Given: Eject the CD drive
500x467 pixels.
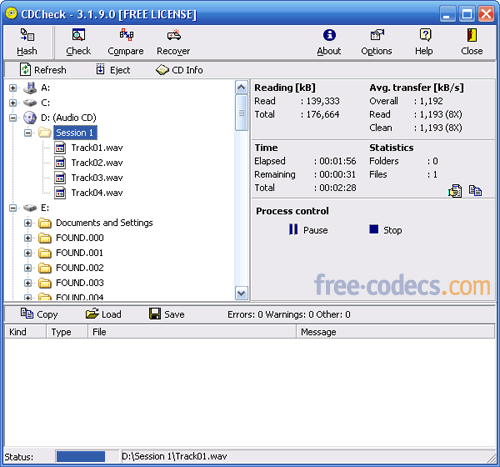Looking at the screenshot, I should [x=113, y=70].
